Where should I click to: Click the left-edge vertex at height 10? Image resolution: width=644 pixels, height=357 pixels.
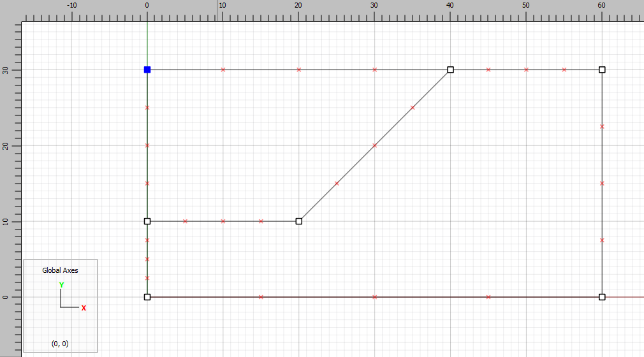coord(147,221)
